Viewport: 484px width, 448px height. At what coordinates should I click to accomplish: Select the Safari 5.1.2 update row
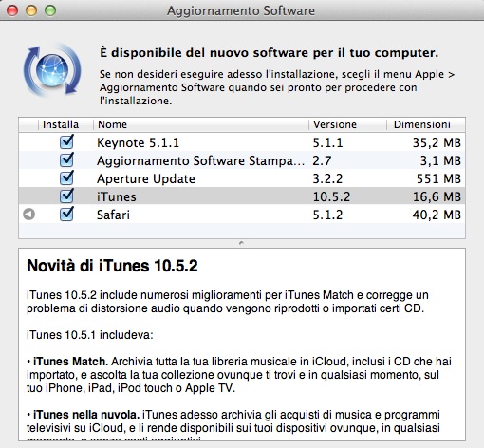tap(242, 215)
